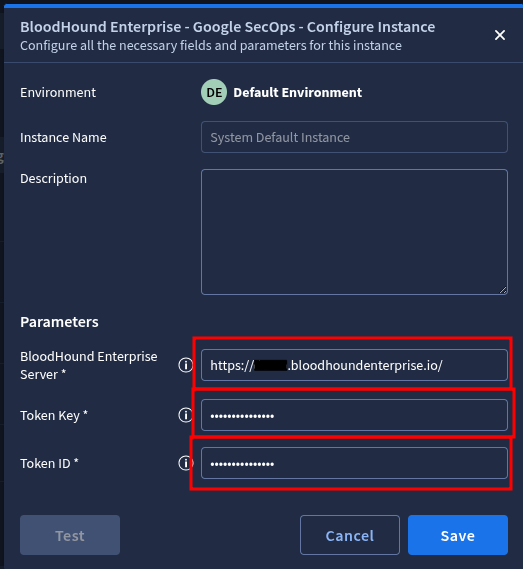Click the BloodHound Enterprise Server label
This screenshot has height=569, width=523.
[x=89, y=365]
